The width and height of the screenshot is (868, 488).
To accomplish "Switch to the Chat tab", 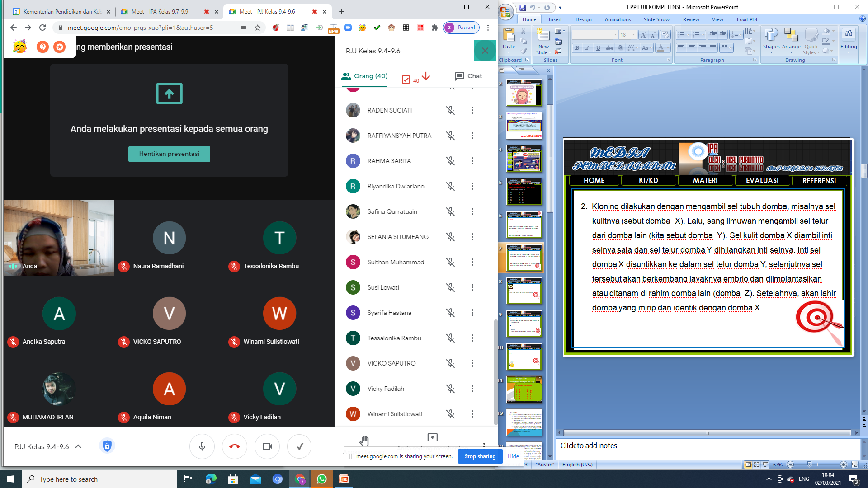I will tap(468, 76).
